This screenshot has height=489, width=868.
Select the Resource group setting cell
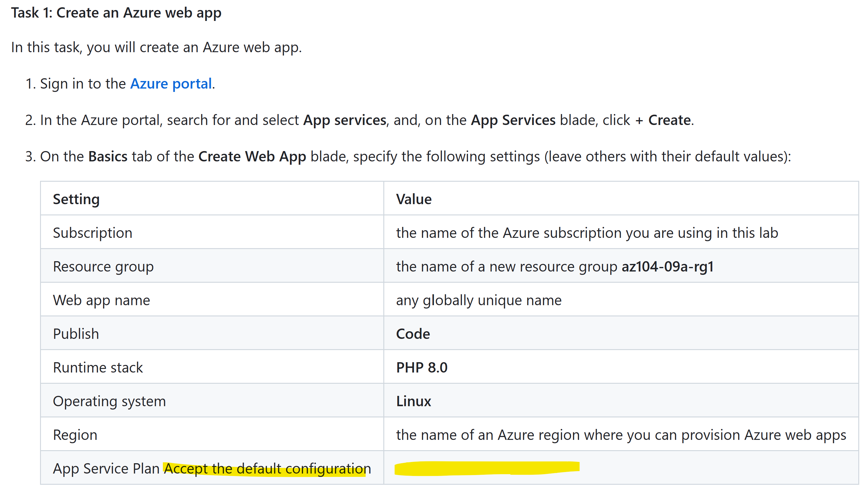[x=103, y=267]
